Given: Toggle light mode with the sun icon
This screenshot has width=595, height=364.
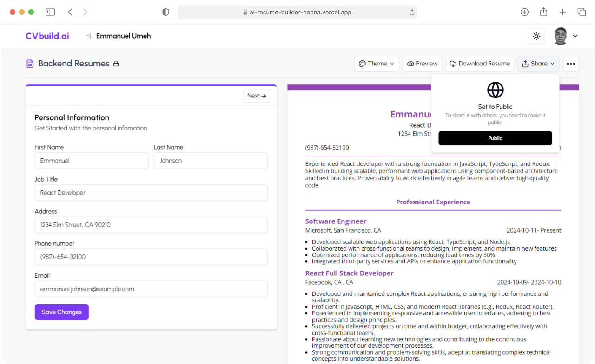Looking at the screenshot, I should click(x=536, y=36).
